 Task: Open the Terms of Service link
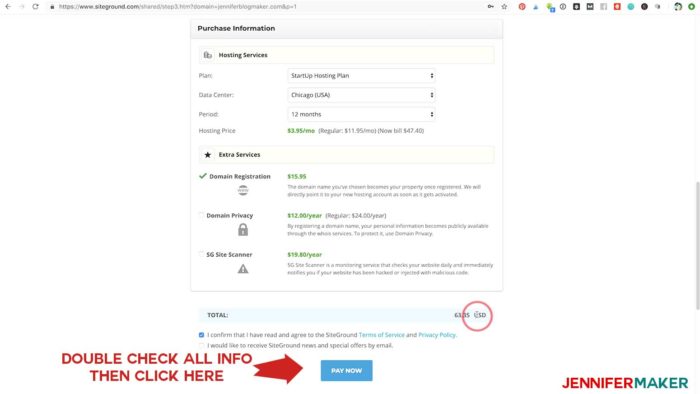[x=381, y=335]
